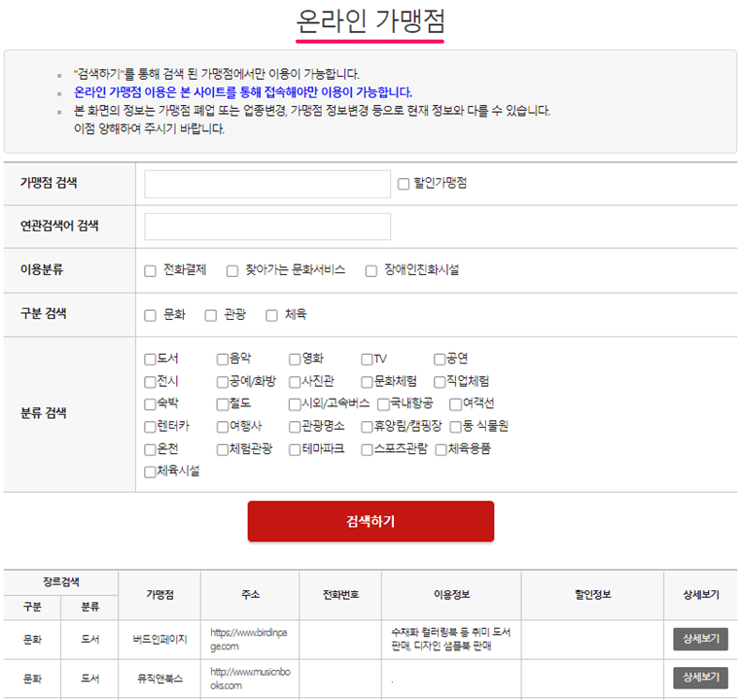Check the 문화 category checkbox
Screen dimensions: 741x700
coord(151,316)
